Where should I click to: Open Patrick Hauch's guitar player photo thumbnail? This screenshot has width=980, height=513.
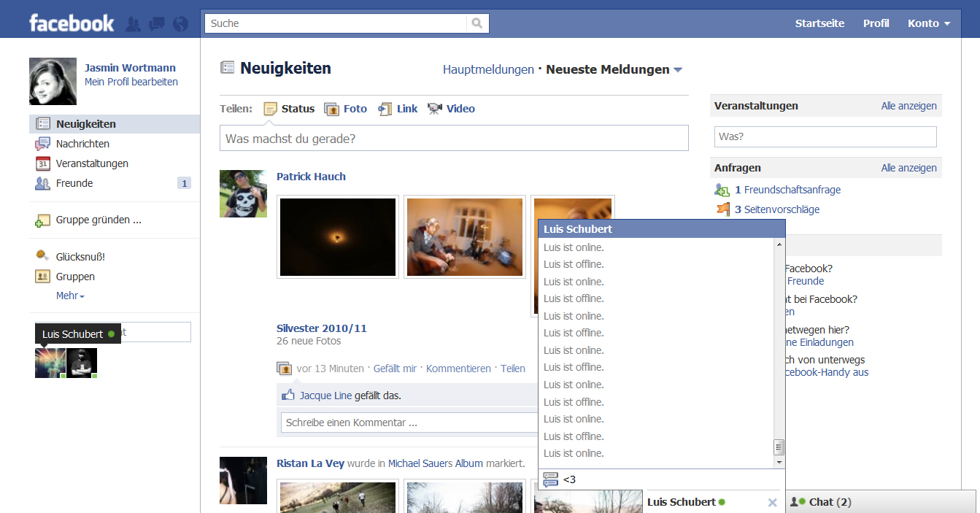(465, 236)
